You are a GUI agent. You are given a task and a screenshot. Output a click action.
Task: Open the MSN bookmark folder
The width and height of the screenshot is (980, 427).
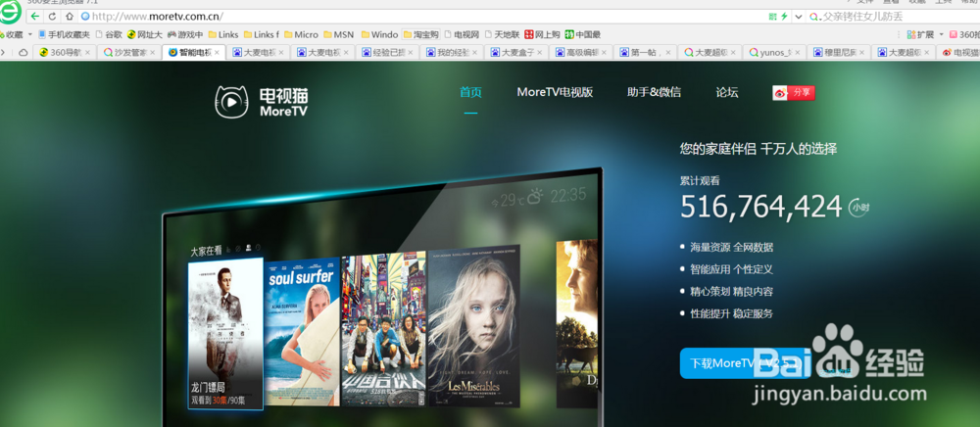click(x=338, y=34)
